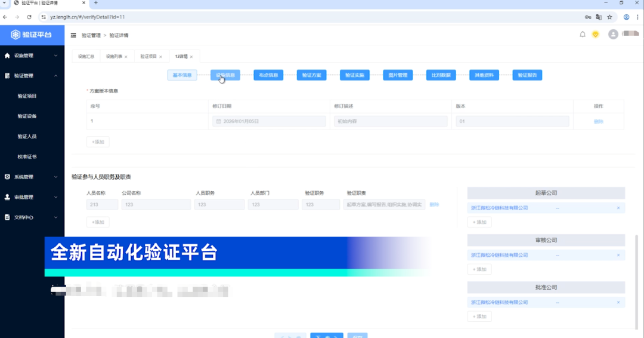
Task: Reload the page with the browser refresh icon
Action: click(x=29, y=17)
